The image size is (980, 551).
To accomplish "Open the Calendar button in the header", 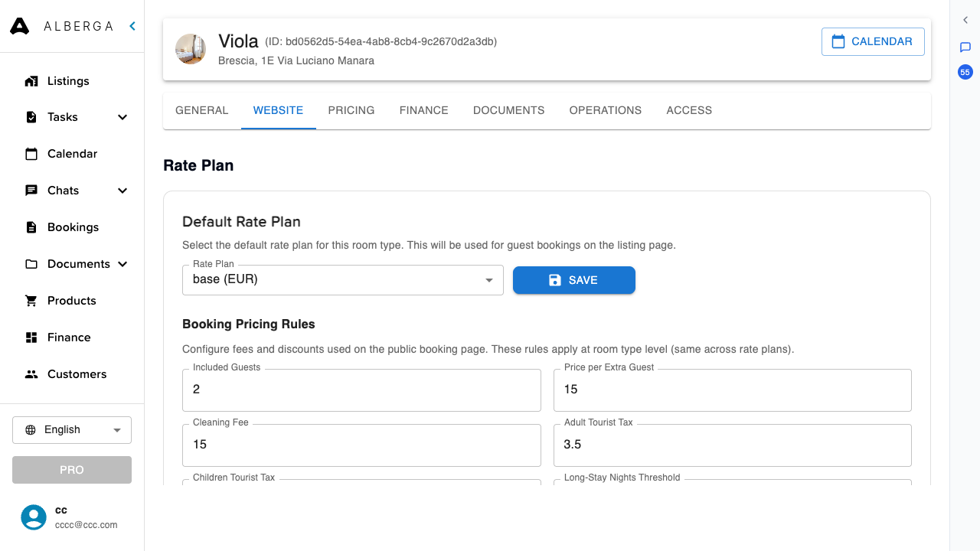I will click(x=873, y=42).
